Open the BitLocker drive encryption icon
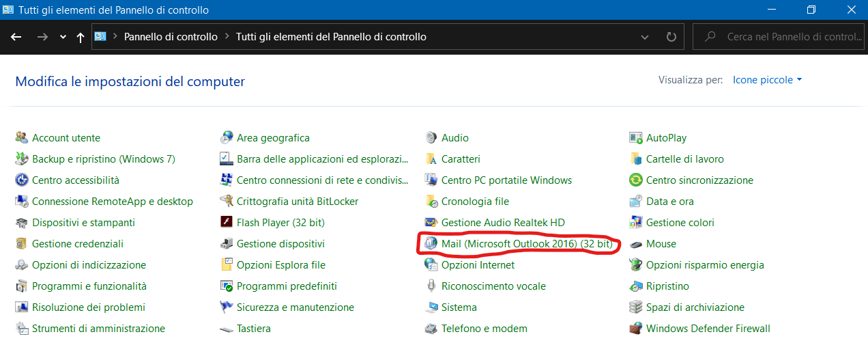868x343 pixels. [226, 202]
